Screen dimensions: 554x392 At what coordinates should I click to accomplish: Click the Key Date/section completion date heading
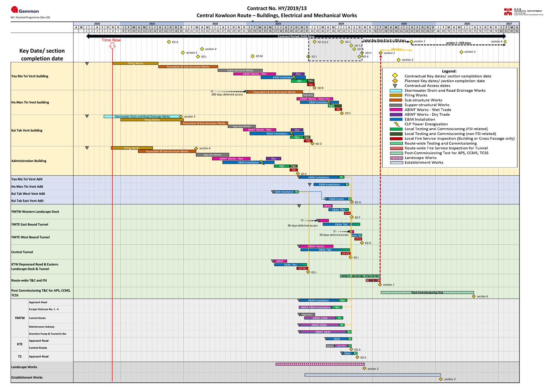click(x=42, y=55)
